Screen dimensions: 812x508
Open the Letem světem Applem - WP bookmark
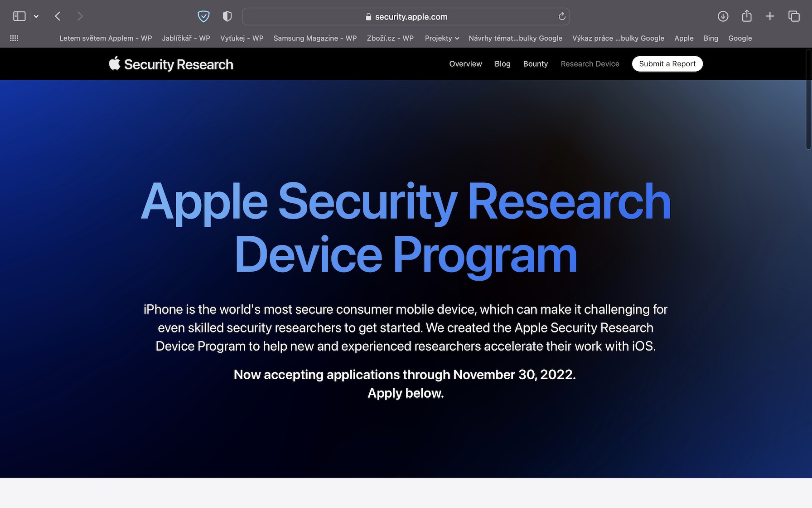(x=106, y=38)
